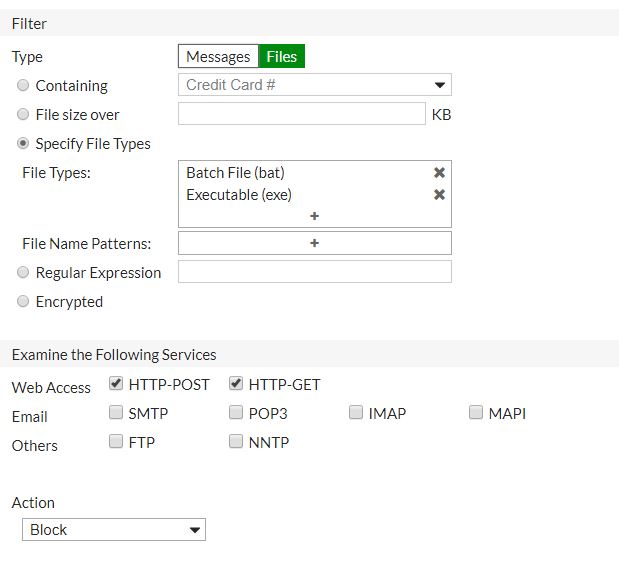The height and width of the screenshot is (566, 619).
Task: Disable HTTP-GET examination
Action: (236, 383)
